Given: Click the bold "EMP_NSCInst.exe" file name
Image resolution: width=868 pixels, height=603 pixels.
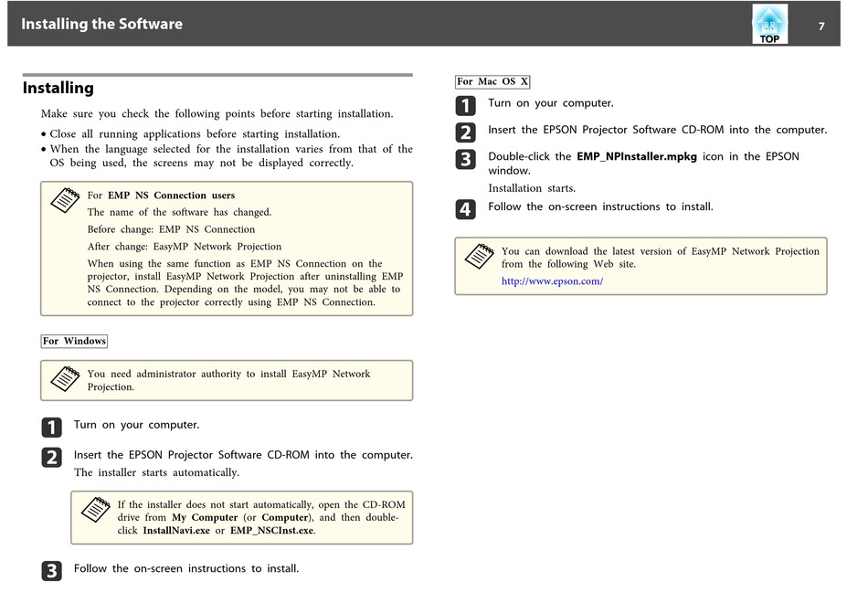Looking at the screenshot, I should [272, 531].
